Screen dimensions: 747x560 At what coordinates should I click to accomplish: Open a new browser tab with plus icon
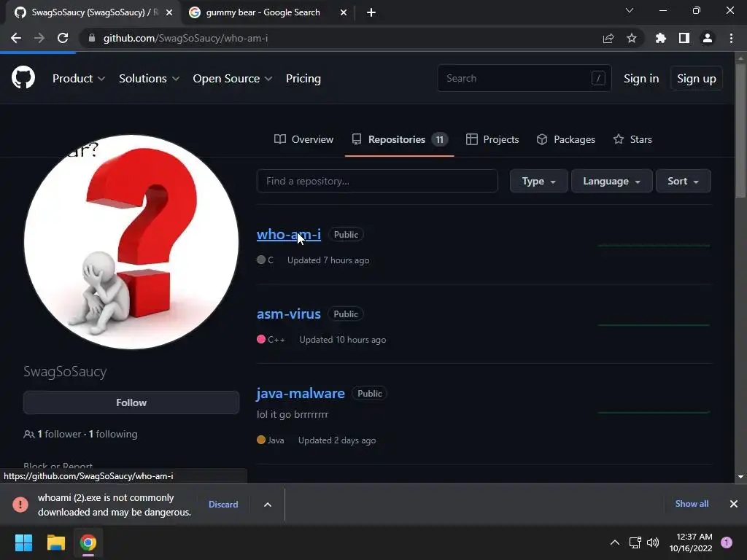[371, 12]
